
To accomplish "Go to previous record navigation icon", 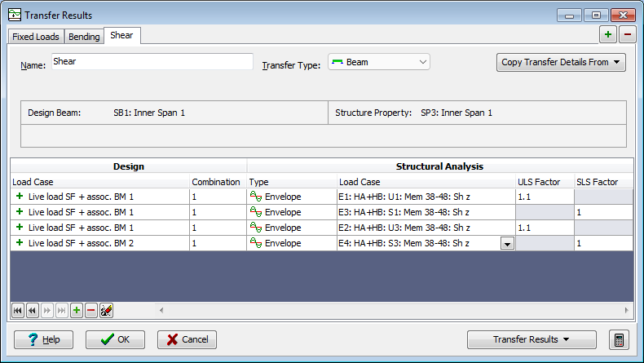I will point(33,310).
